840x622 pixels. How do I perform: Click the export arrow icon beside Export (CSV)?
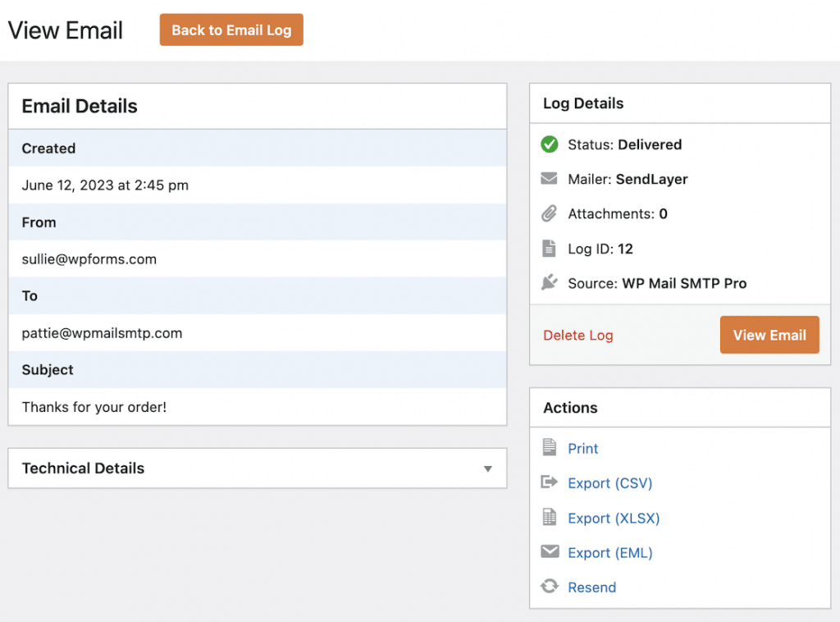pyautogui.click(x=550, y=483)
